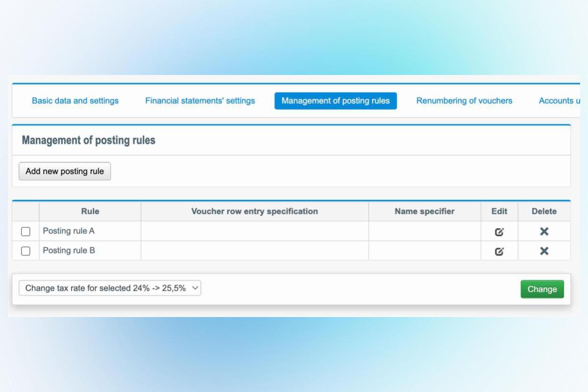Delete Posting rule A with X icon
The width and height of the screenshot is (588, 392).
[544, 231]
